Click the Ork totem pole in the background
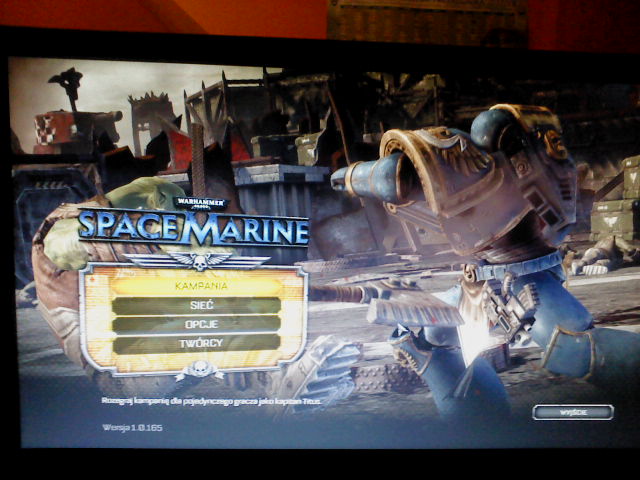Screen dimensions: 640x480 pyautogui.click(x=70, y=85)
